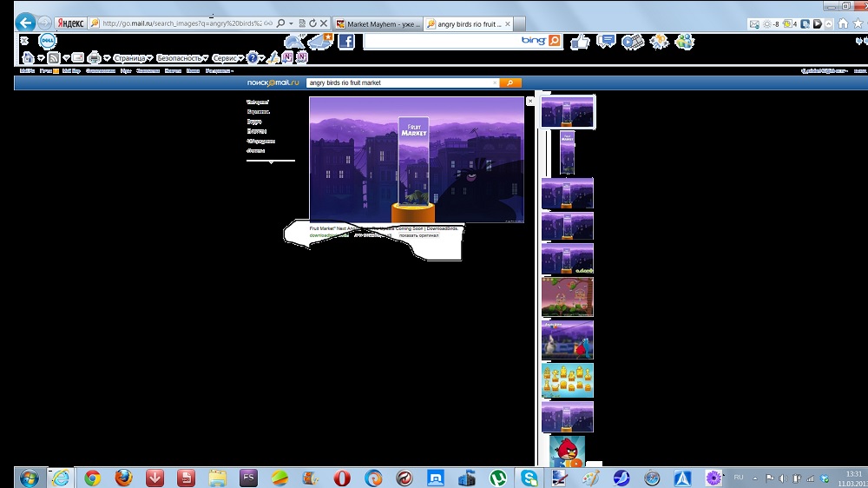Click the Read mail command bar icon
The image size is (868, 488).
click(x=78, y=57)
